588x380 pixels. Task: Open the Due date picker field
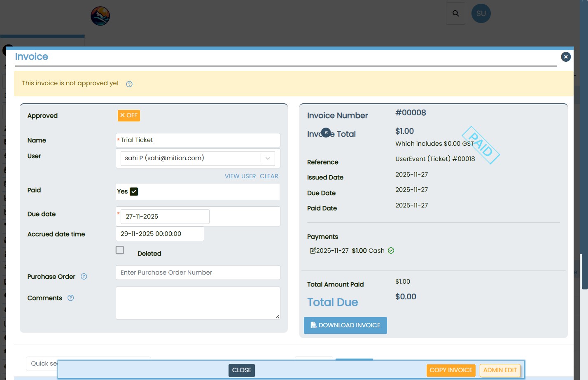(x=165, y=217)
